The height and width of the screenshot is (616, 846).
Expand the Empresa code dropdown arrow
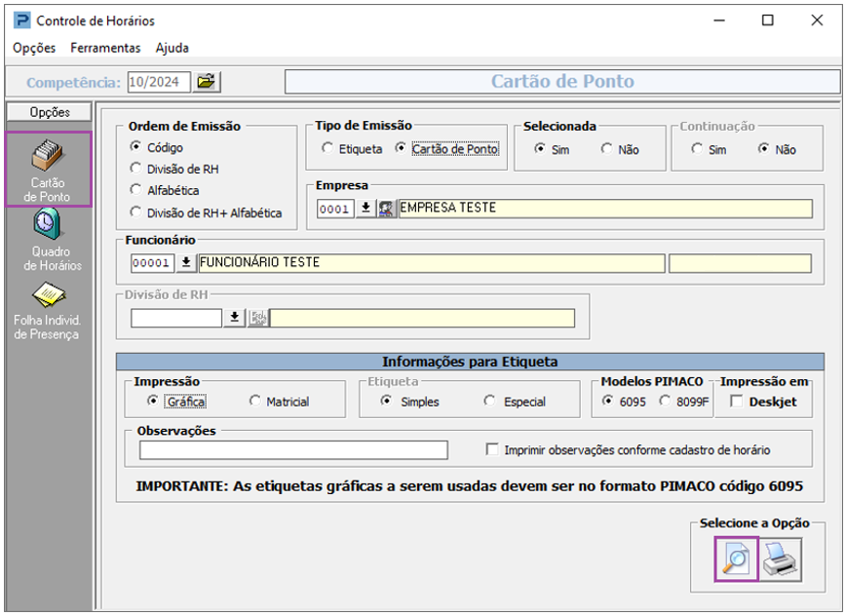click(x=365, y=209)
